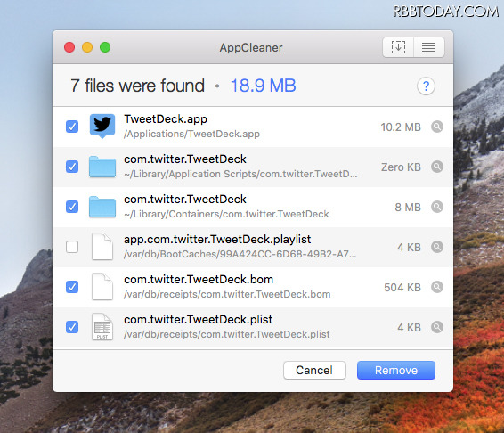Click the green fullscreen window button
504x433 pixels.
tap(105, 47)
